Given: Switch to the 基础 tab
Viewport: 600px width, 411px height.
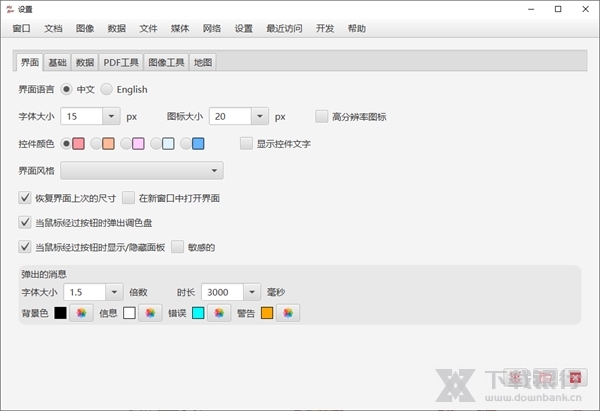Looking at the screenshot, I should 57,62.
